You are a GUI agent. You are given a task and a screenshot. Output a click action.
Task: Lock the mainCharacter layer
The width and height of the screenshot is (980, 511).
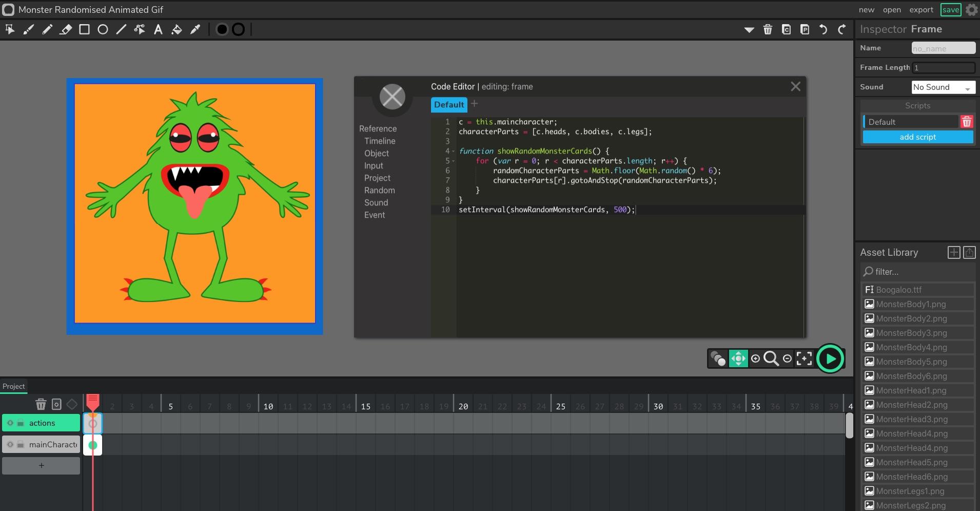click(20, 444)
